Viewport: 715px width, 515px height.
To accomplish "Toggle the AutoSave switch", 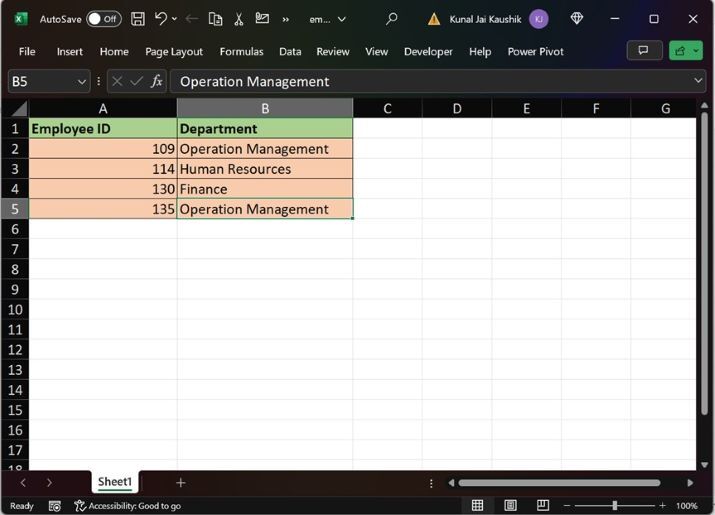I will point(104,19).
